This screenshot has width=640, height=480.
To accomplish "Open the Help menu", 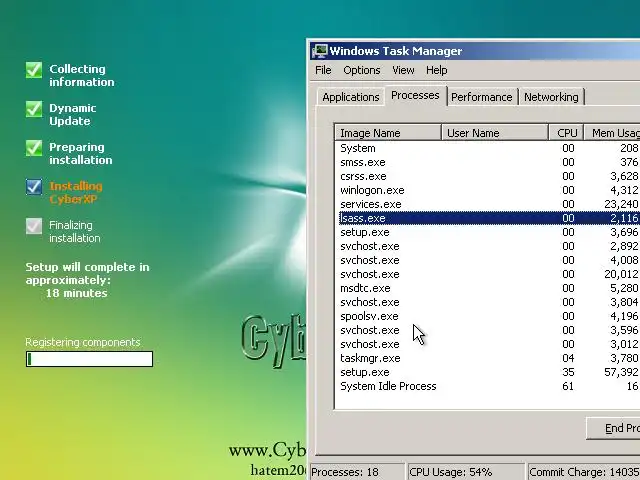I will (437, 70).
